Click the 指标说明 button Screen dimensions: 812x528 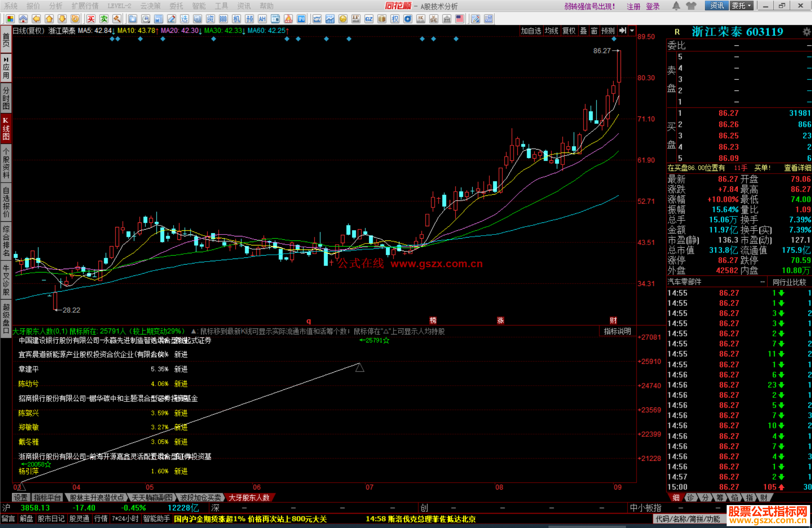(x=617, y=331)
